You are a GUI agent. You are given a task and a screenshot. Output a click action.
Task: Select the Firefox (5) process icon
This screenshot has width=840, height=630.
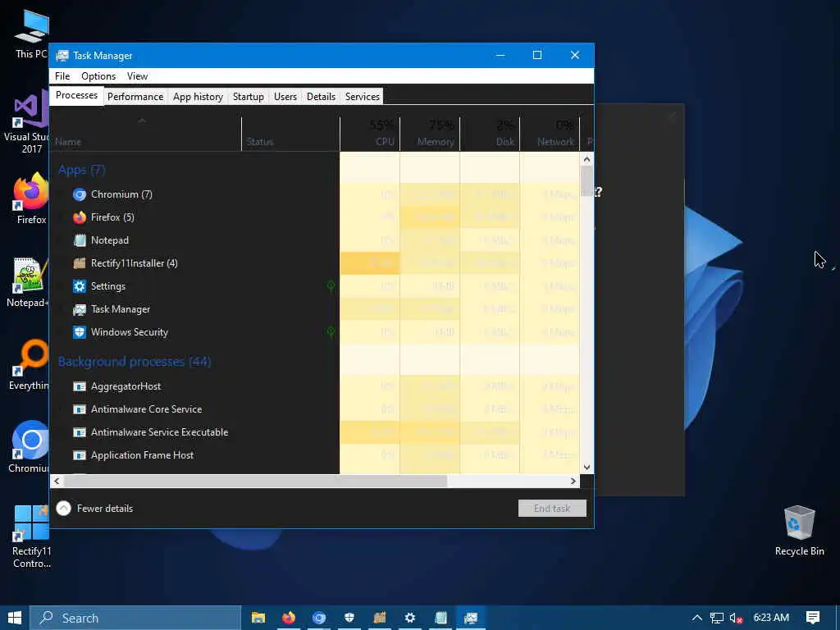(80, 217)
